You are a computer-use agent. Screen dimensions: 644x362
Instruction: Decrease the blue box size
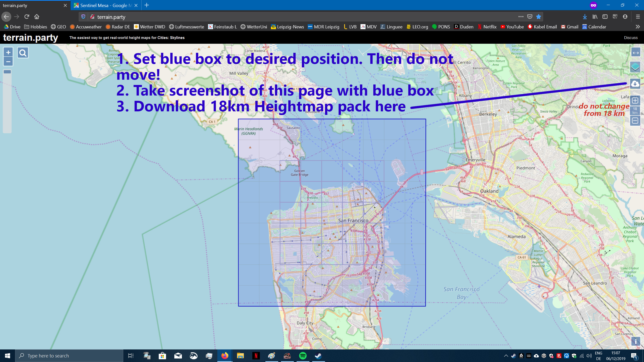tap(635, 121)
